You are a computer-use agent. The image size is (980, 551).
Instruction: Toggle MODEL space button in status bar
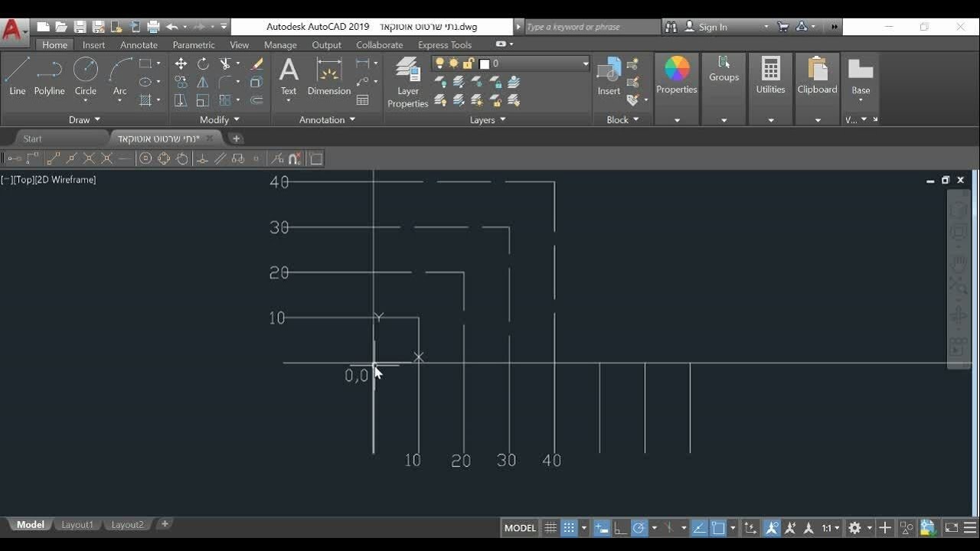(520, 528)
